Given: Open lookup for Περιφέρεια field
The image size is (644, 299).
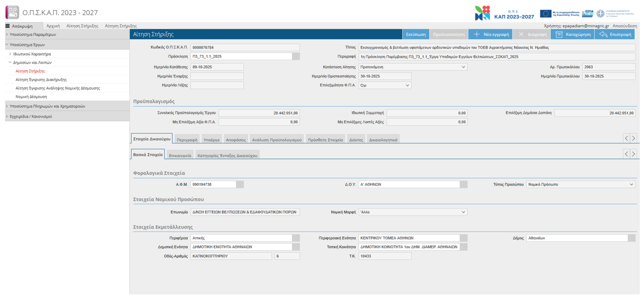Looking at the screenshot, I should 296,238.
